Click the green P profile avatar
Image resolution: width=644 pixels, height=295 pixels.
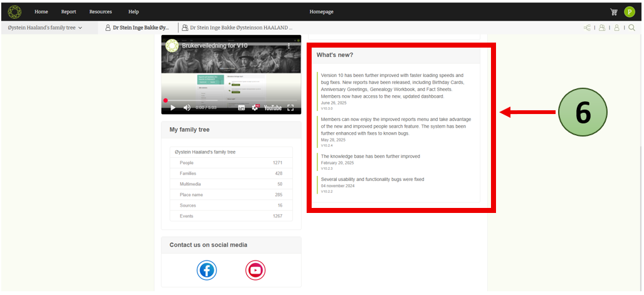(629, 12)
